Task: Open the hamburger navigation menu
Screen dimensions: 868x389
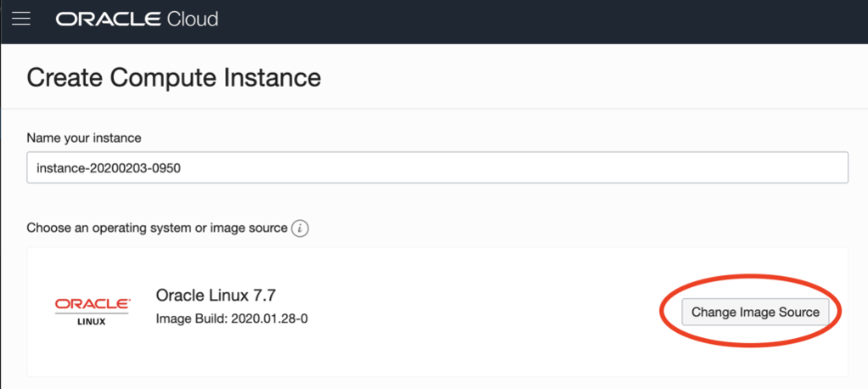Action: tap(20, 19)
